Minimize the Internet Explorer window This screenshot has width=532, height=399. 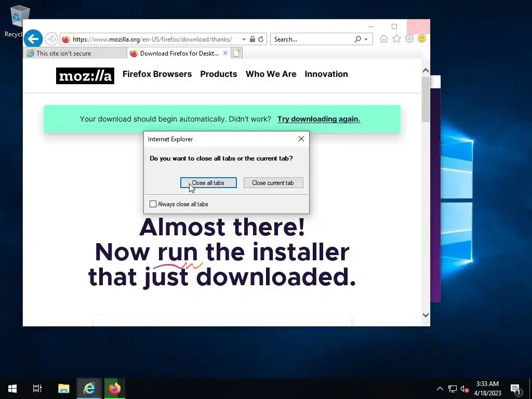pos(371,26)
